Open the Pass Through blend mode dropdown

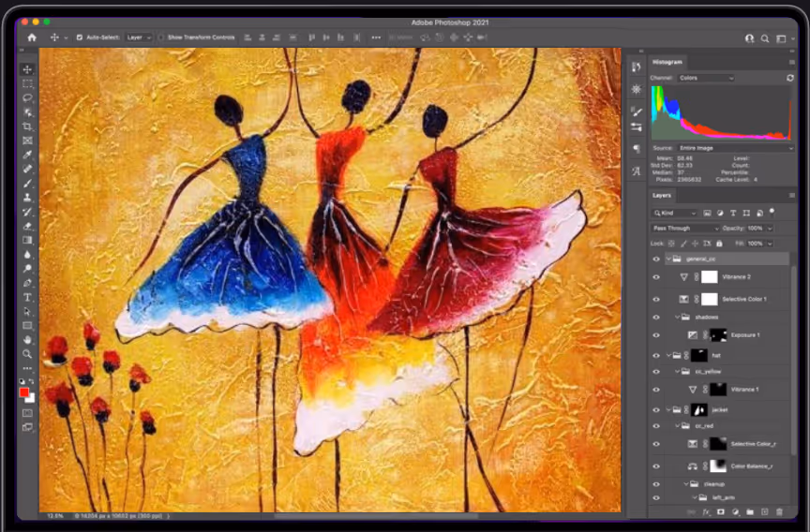click(x=685, y=228)
